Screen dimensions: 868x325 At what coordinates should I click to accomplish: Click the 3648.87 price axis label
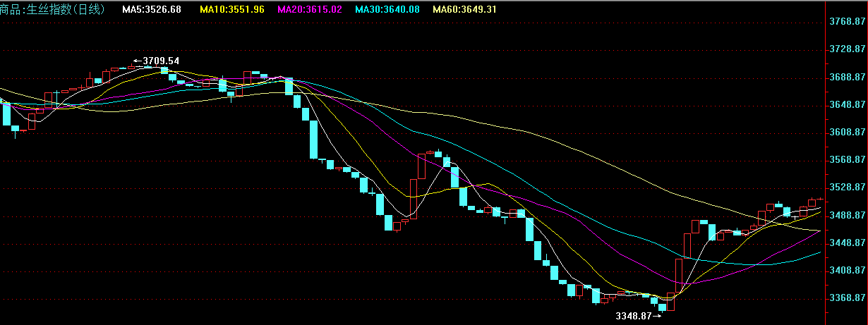(847, 104)
